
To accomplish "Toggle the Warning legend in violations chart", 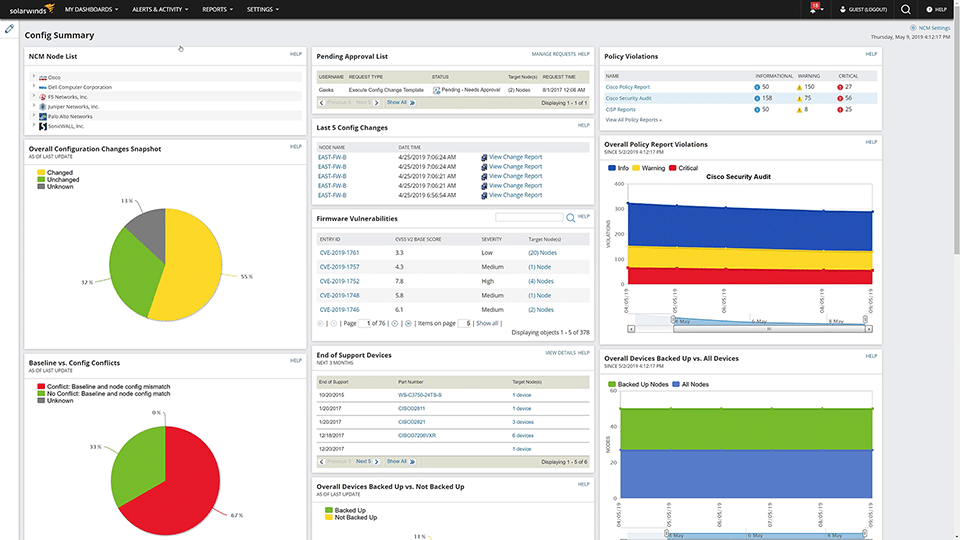I will 648,168.
